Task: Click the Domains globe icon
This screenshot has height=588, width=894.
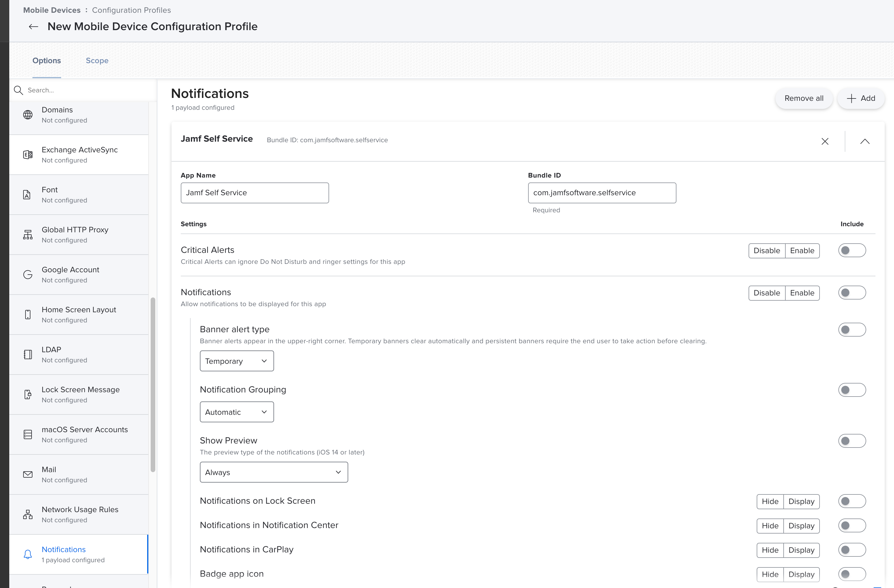Action: 28,115
